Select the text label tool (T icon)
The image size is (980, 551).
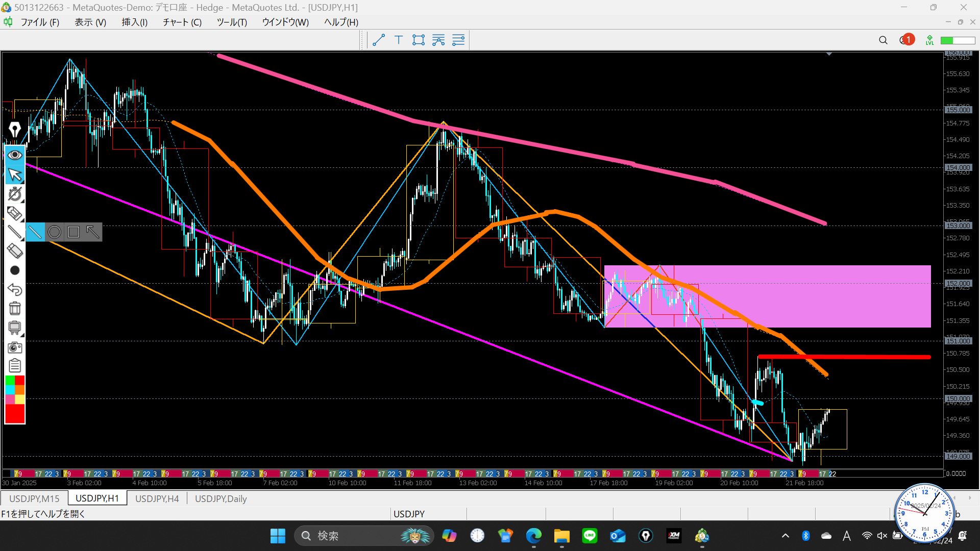399,40
